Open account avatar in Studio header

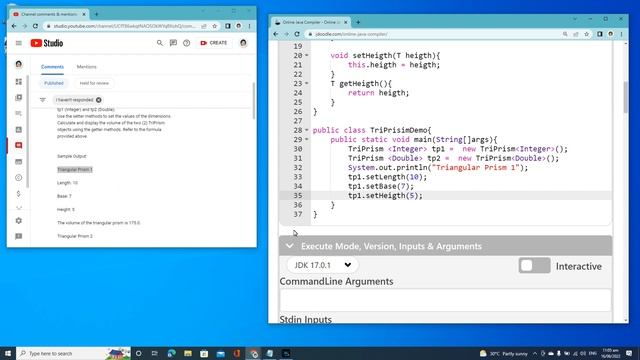point(243,43)
